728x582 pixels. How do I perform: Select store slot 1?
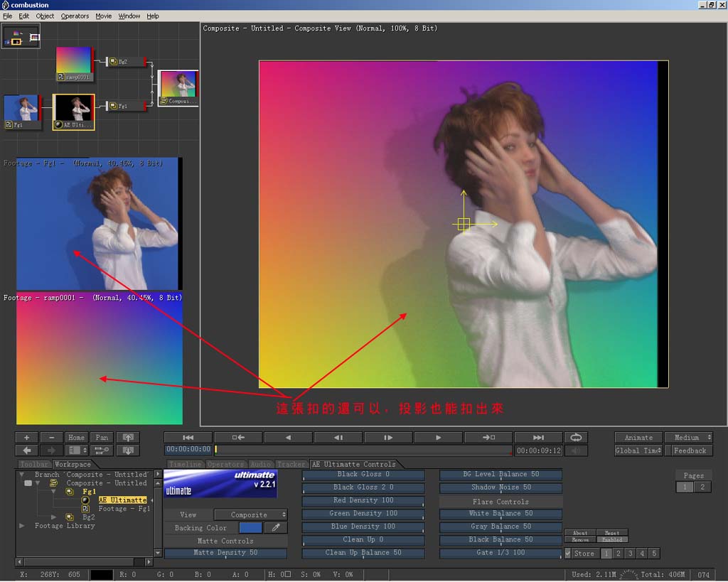(x=606, y=554)
